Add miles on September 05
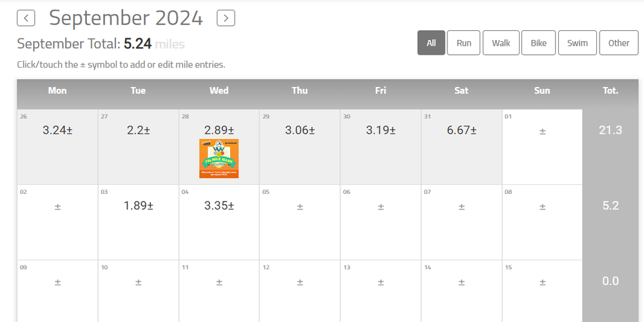 [300, 207]
